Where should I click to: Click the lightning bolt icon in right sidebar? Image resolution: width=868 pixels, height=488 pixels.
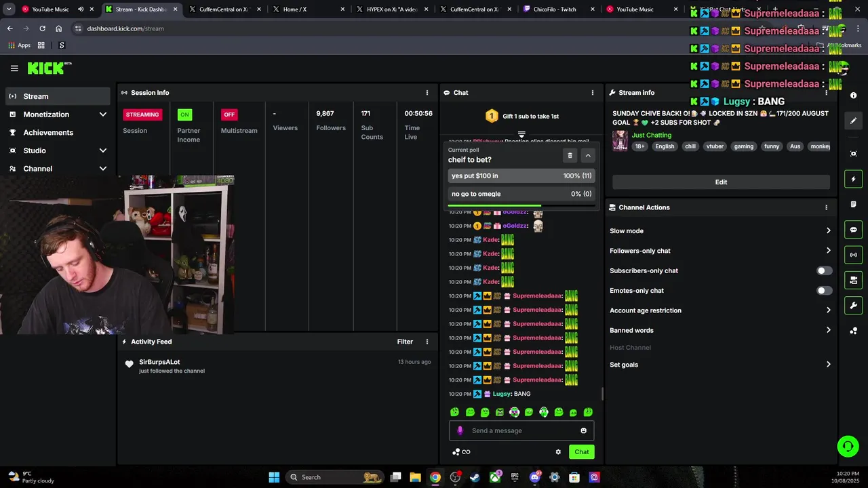[854, 179]
